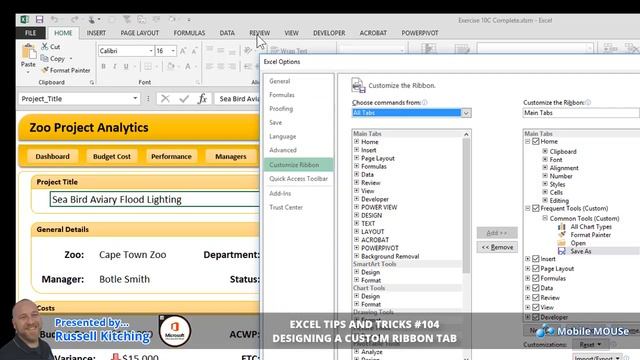Click the Copy icon in the ribbon
Viewport: 640px width, 360px height.
[x=44, y=58]
